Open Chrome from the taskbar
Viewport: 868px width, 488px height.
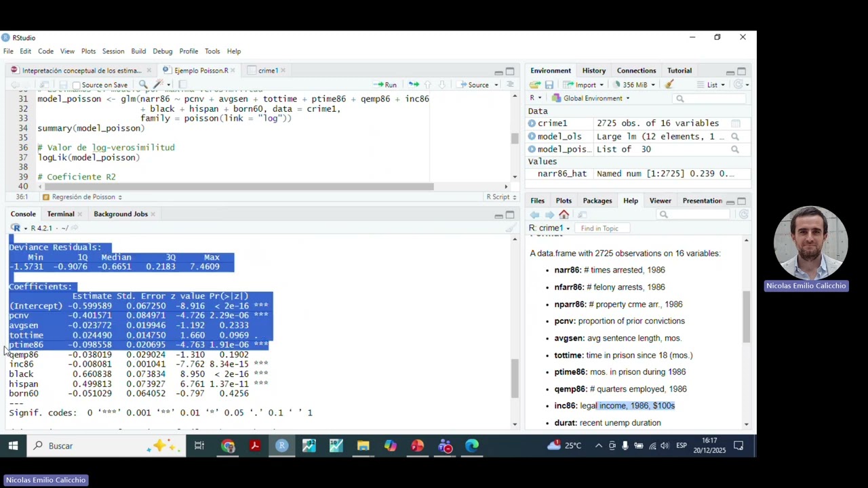pyautogui.click(x=228, y=446)
